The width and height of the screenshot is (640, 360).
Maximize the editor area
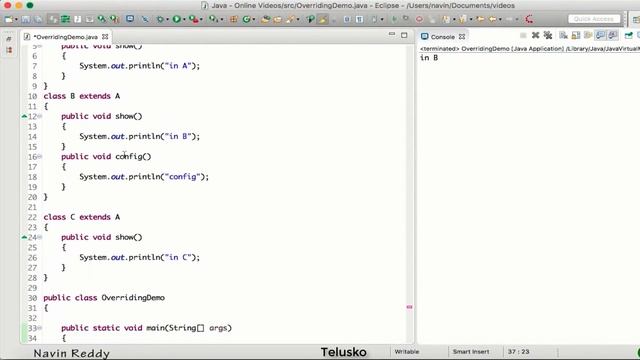click(404, 36)
